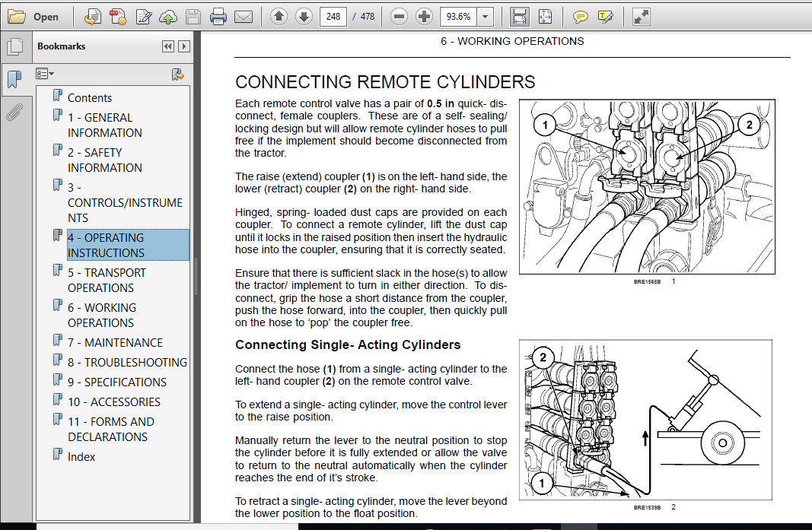This screenshot has width=812, height=530.
Task: Click the zoom percentage field 93.6%
Action: [x=459, y=17]
